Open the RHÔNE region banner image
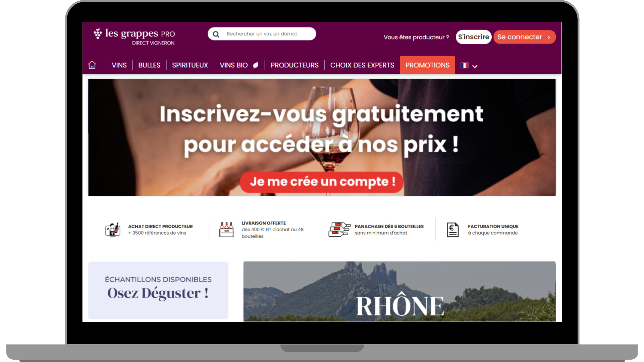The image size is (644, 362). point(399,291)
